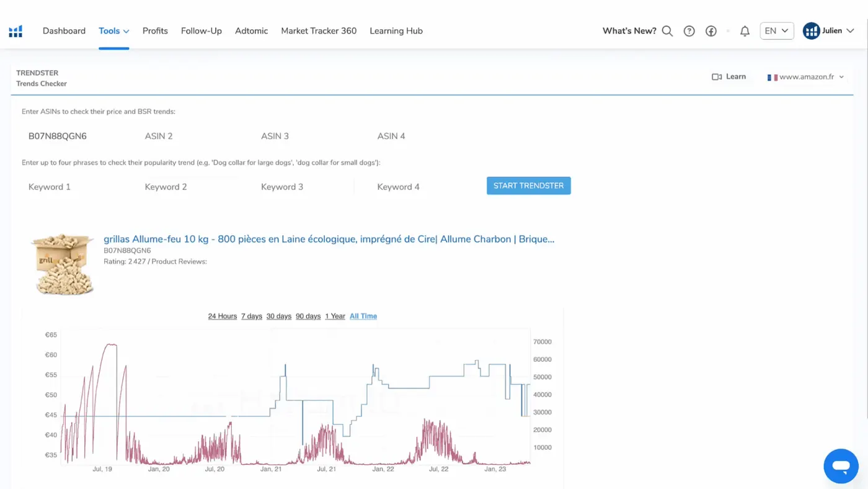Go to the Dashboard menu
The width and height of the screenshot is (868, 489).
tap(64, 31)
